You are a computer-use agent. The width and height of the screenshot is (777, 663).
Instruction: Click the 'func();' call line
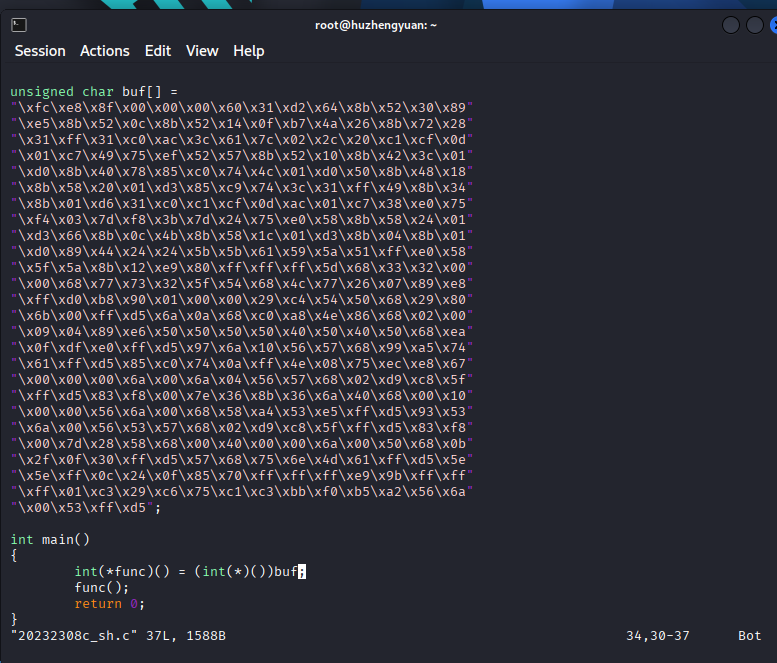[x=102, y=588]
